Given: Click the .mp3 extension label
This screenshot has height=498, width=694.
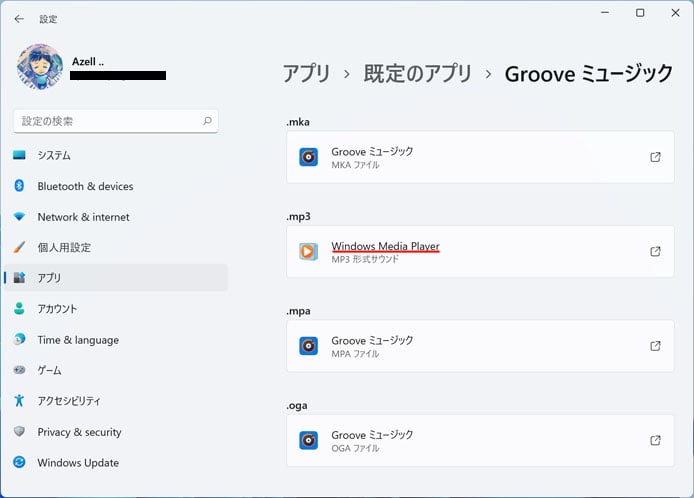Looking at the screenshot, I should tap(298, 216).
